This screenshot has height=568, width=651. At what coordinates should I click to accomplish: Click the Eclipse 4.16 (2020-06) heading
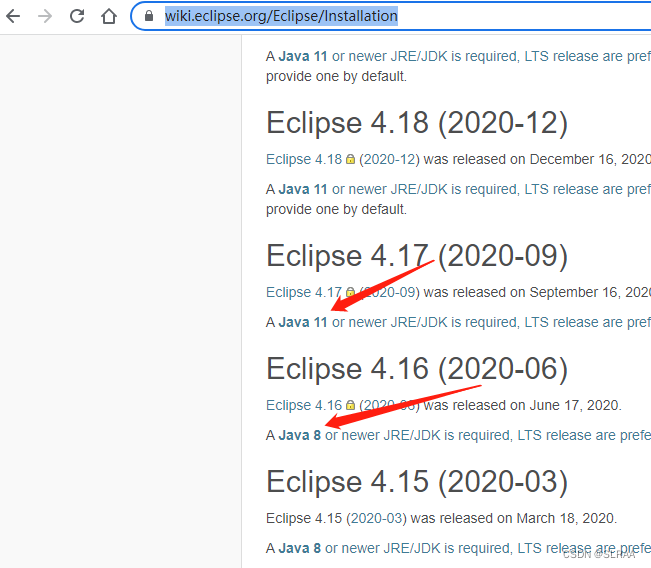click(417, 369)
